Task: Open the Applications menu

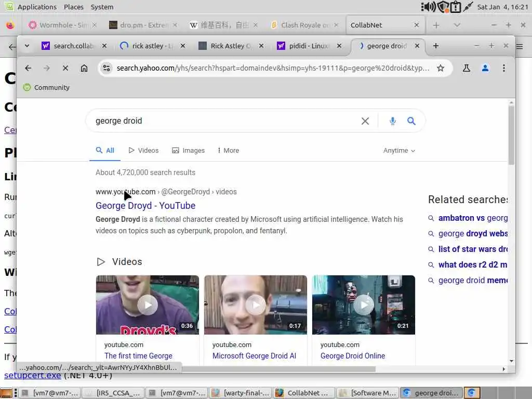Action: 37,7
